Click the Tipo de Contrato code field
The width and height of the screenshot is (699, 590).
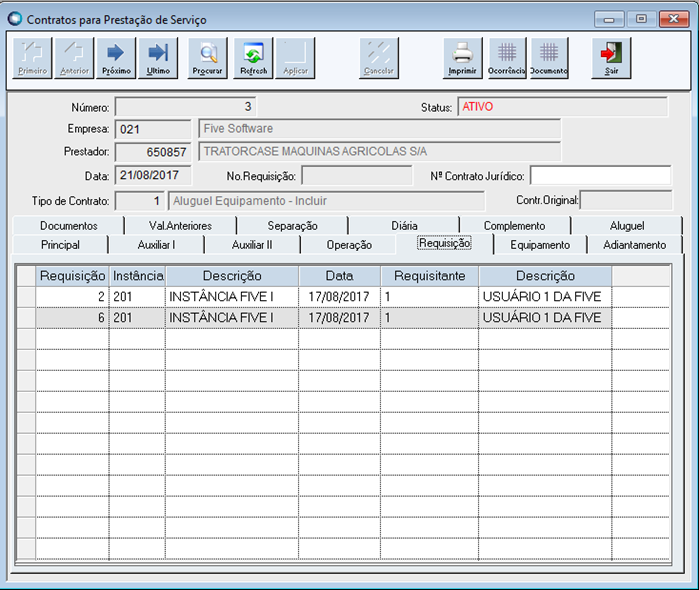point(140,201)
